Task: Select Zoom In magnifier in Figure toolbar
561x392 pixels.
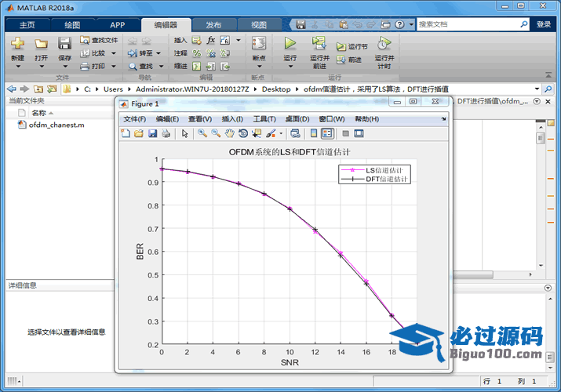Action: (202, 133)
